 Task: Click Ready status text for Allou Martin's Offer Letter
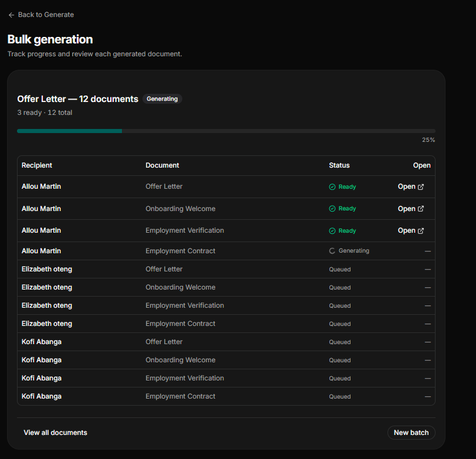347,186
